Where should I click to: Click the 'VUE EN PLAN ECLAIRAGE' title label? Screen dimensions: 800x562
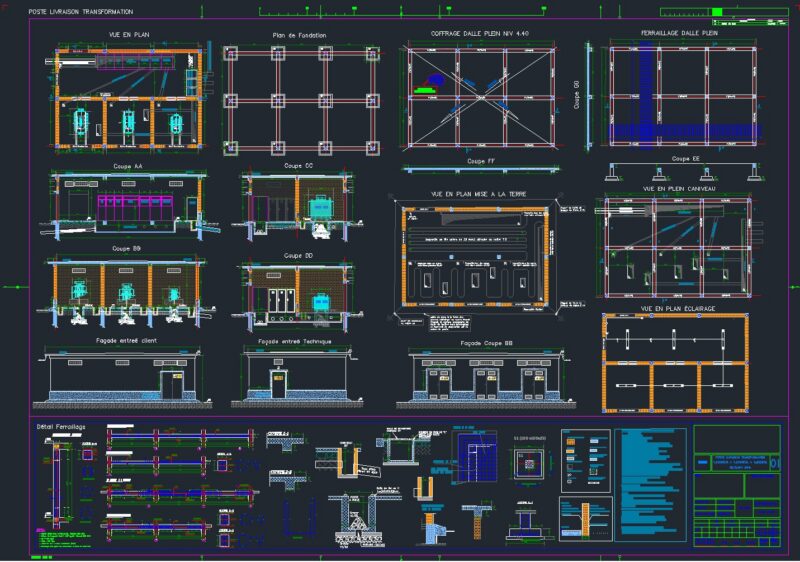[x=678, y=309]
